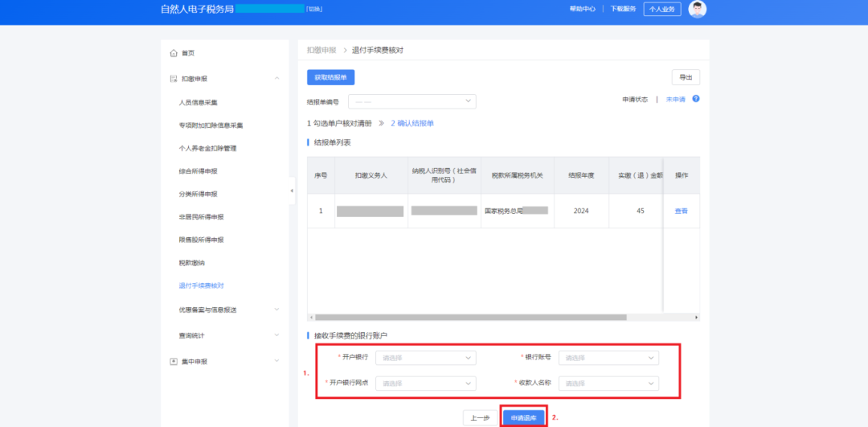The image size is (868, 427).
Task: Collapse the 扣缴申报 menu group
Action: tap(276, 79)
